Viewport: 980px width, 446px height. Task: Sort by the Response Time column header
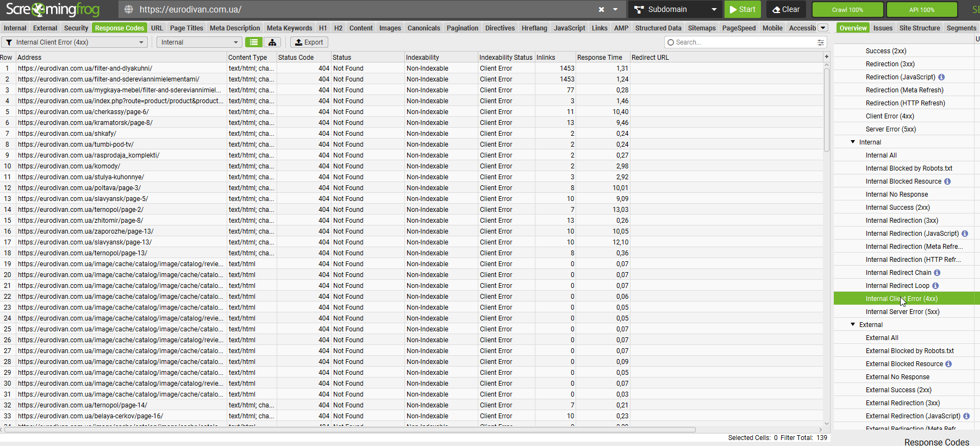point(602,57)
